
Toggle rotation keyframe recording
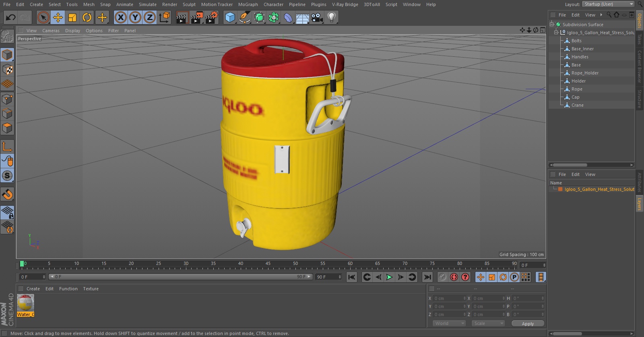[503, 277]
